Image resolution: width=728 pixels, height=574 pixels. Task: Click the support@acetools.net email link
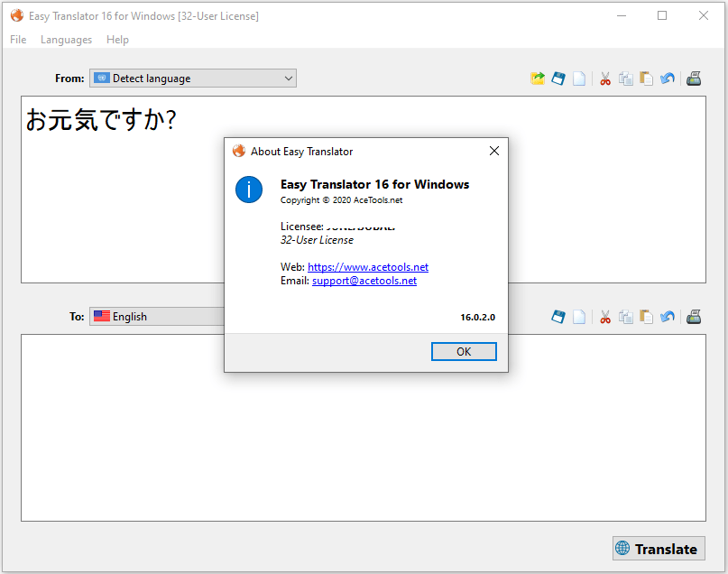(364, 281)
